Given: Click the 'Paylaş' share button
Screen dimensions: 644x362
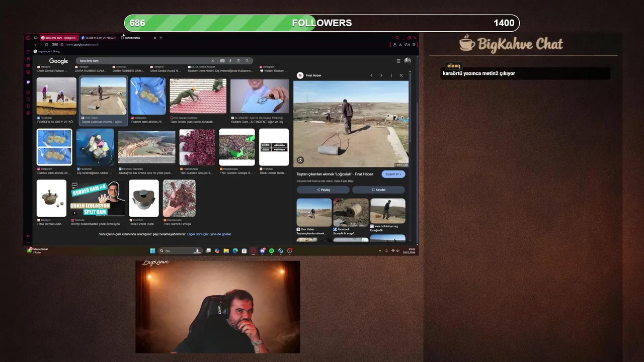Looking at the screenshot, I should (x=323, y=190).
